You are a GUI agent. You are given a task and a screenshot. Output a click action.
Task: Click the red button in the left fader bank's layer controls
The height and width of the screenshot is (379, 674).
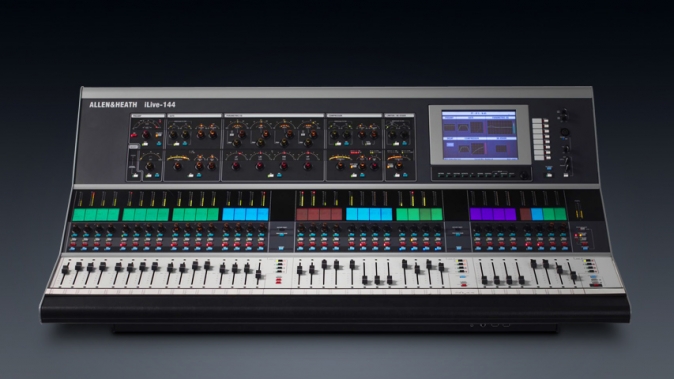pyautogui.click(x=279, y=281)
